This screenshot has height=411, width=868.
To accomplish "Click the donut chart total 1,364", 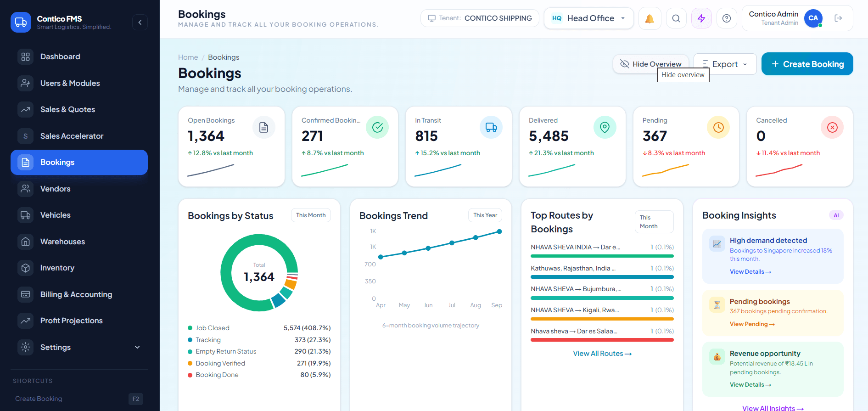I will coord(259,277).
